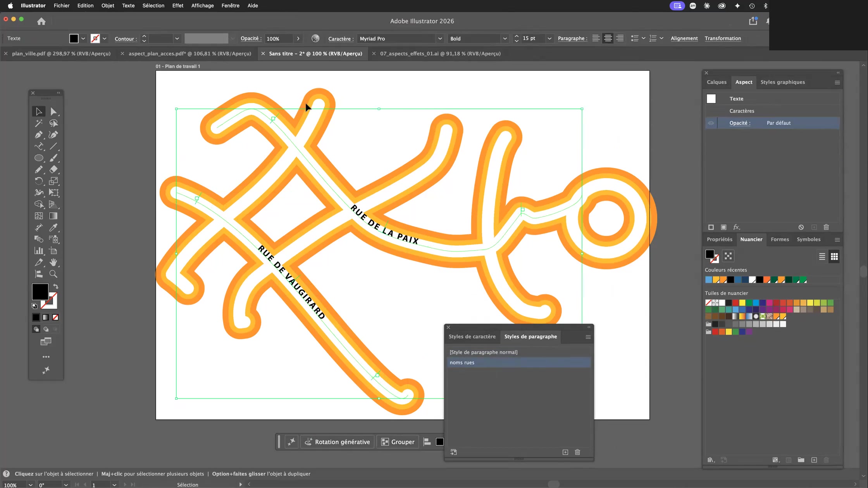Switch Nuancier to thumbnail grid view

click(x=834, y=256)
